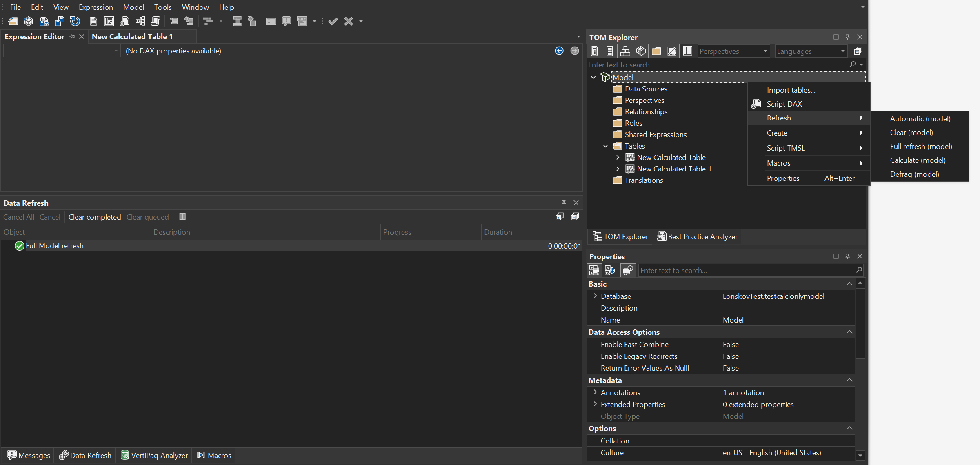Viewport: 980px width, 465px height.
Task: Click the Script DAX context menu icon
Action: 756,104
